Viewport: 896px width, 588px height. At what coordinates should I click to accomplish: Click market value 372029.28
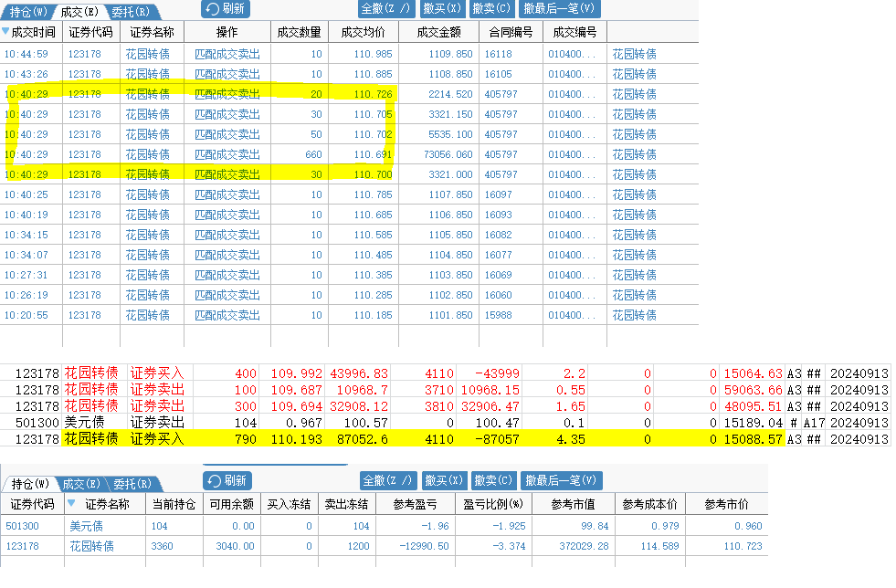(x=584, y=546)
